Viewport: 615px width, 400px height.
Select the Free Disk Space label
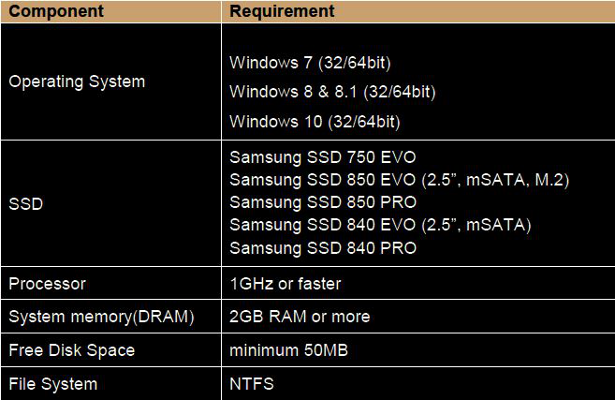tap(71, 351)
